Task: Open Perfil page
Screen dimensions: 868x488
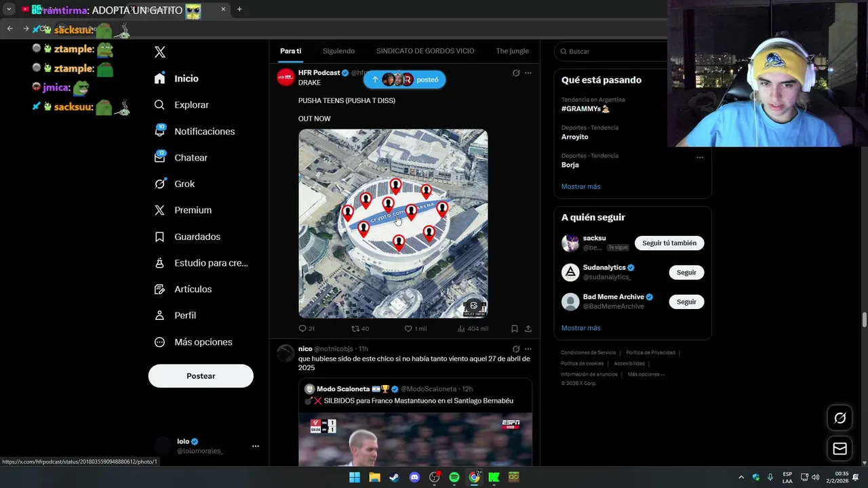Action: 174,315
